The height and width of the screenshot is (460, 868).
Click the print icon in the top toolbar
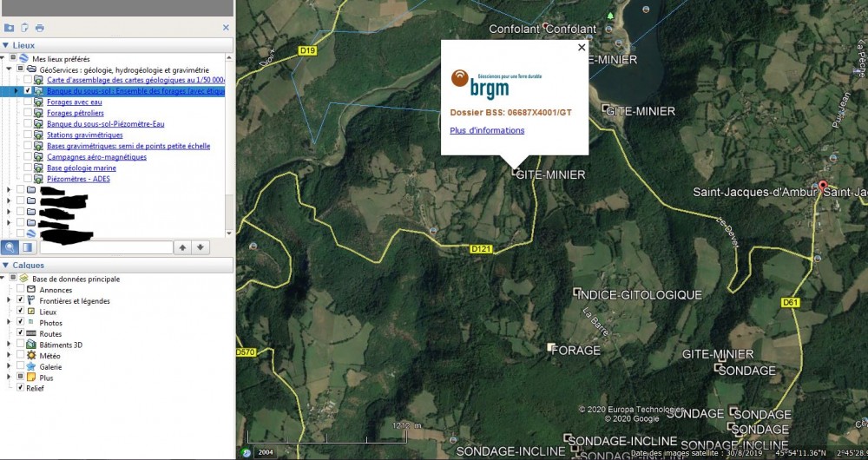40,28
